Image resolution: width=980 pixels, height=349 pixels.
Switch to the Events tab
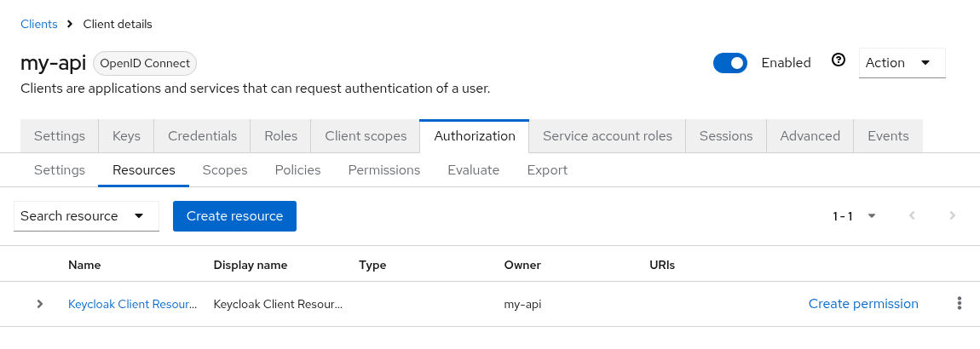(888, 136)
